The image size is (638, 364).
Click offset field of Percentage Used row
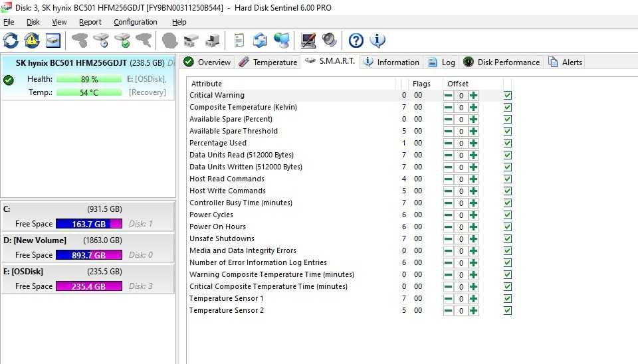461,143
